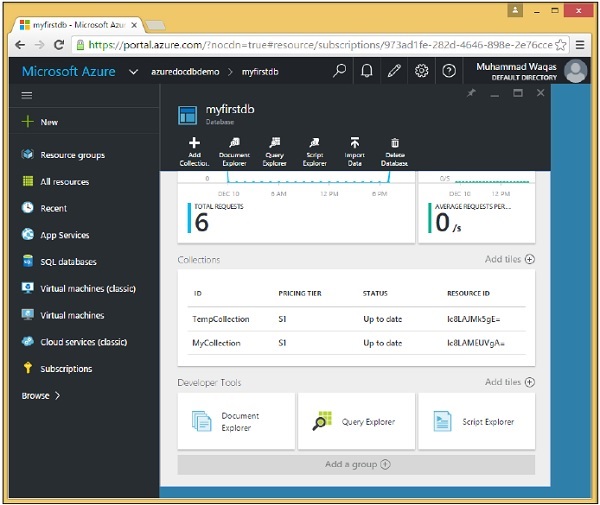The width and height of the screenshot is (600, 505).
Task: Open the Script Explorer tile
Action: [x=477, y=421]
